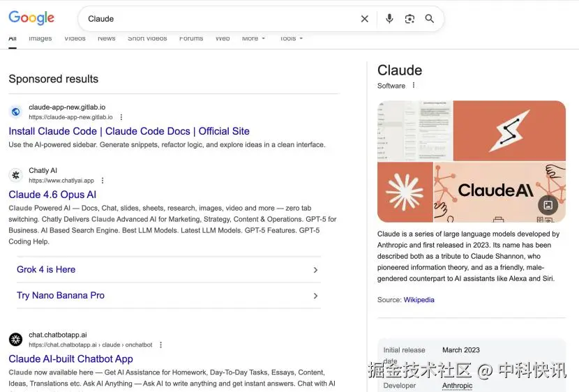Switch to the Forums tab
579x392 pixels.
tap(191, 38)
